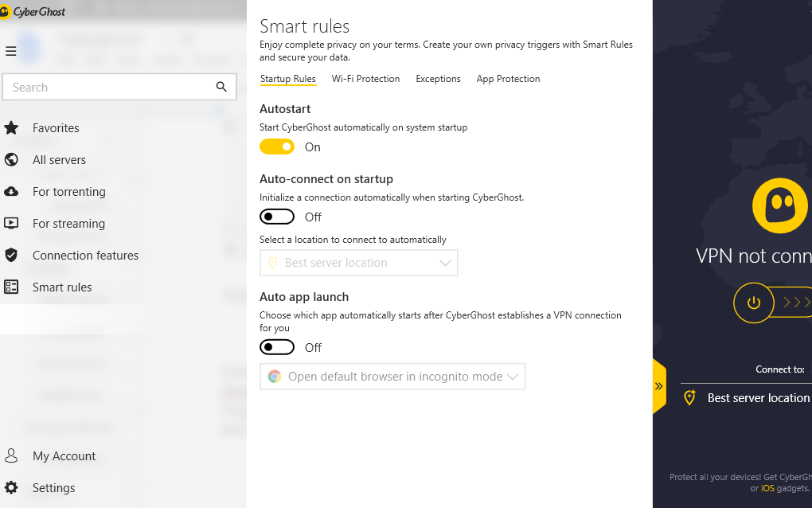Image resolution: width=812 pixels, height=508 pixels.
Task: Click the Auto app launch heading
Action: (304, 297)
